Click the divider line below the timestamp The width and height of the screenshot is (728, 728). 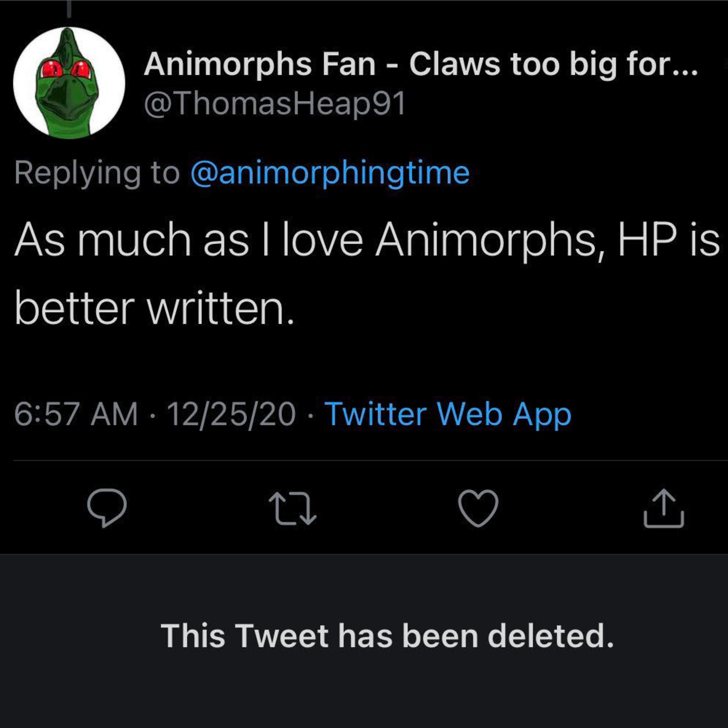click(x=364, y=460)
